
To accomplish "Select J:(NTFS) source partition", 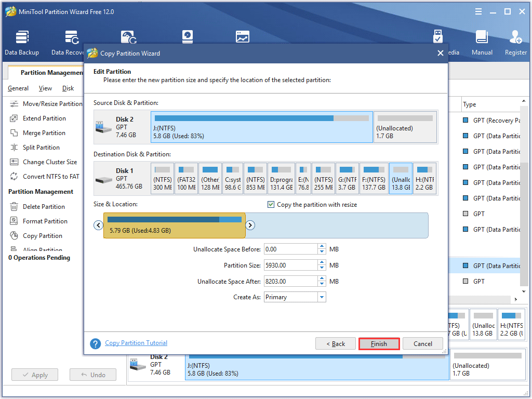I will [262, 127].
